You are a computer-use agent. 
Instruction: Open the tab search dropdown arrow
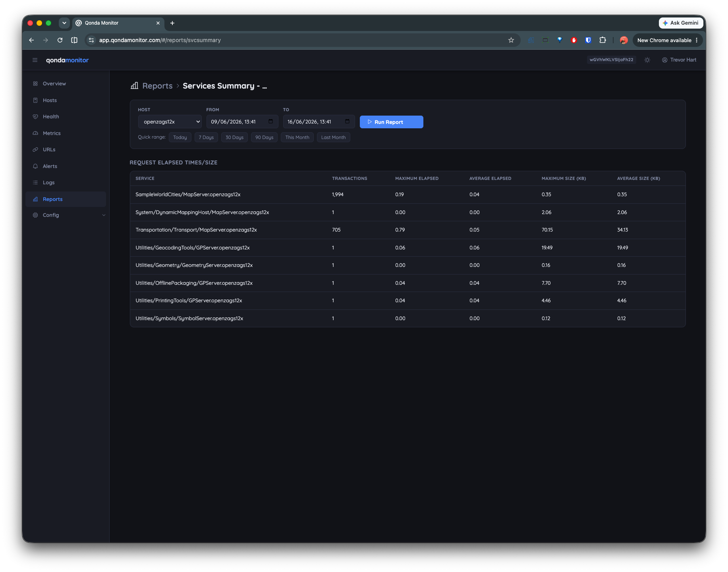[x=64, y=23]
